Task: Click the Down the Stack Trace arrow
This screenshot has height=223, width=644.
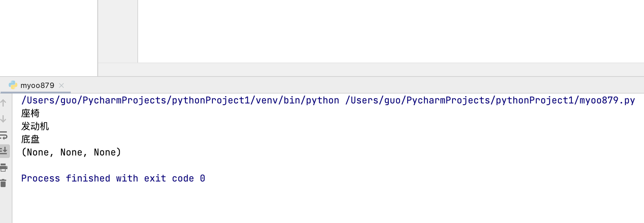Action: tap(3, 119)
